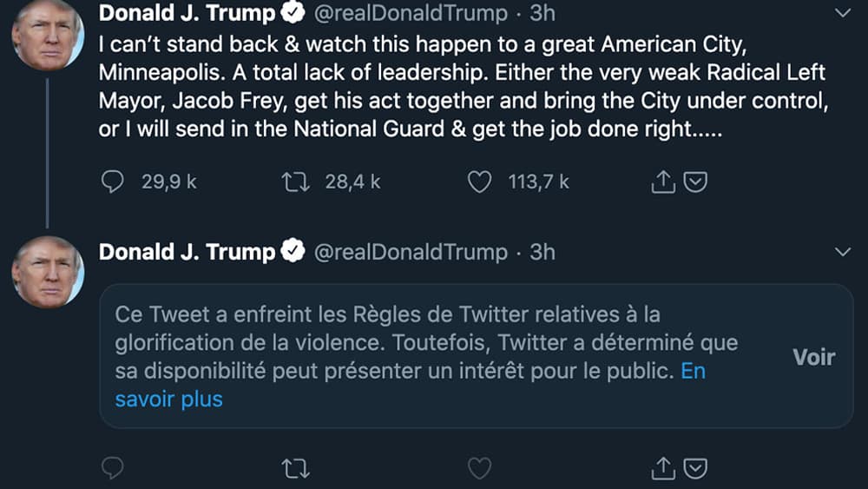
Task: Like the tweet about Minneapolis
Action: coord(479,182)
